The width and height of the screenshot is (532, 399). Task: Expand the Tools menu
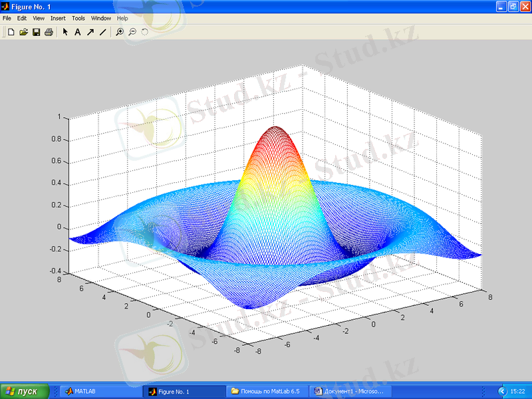(x=78, y=19)
